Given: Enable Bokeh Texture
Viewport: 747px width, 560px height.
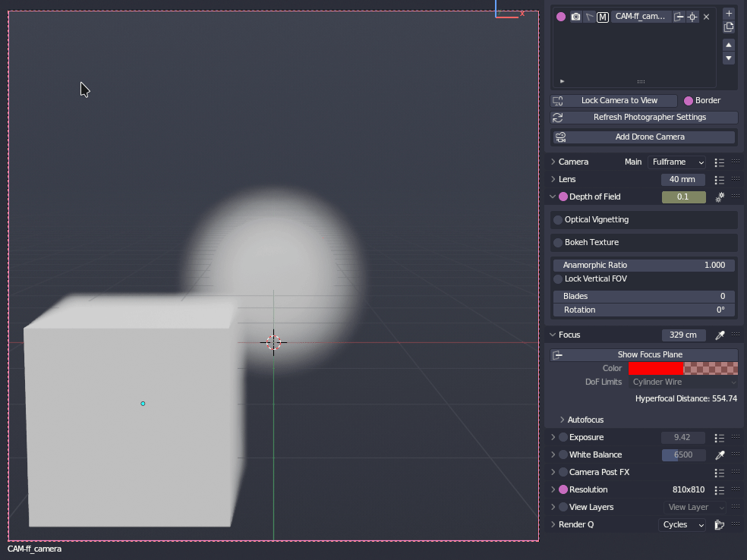Looking at the screenshot, I should pos(558,242).
